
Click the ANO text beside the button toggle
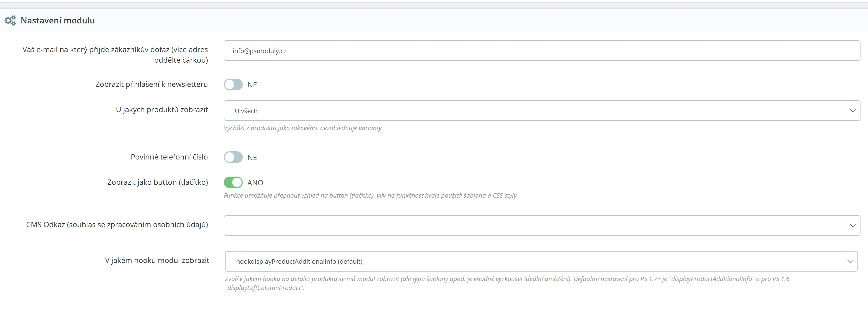pos(255,183)
